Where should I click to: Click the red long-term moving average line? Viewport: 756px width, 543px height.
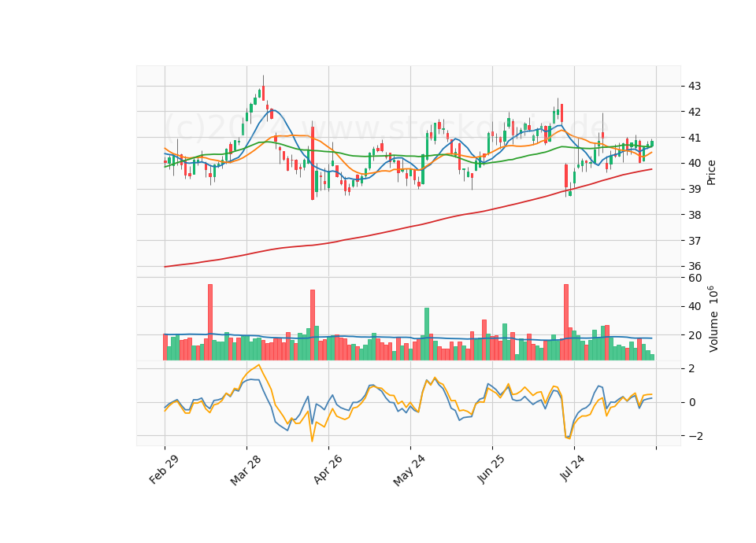[409, 226]
